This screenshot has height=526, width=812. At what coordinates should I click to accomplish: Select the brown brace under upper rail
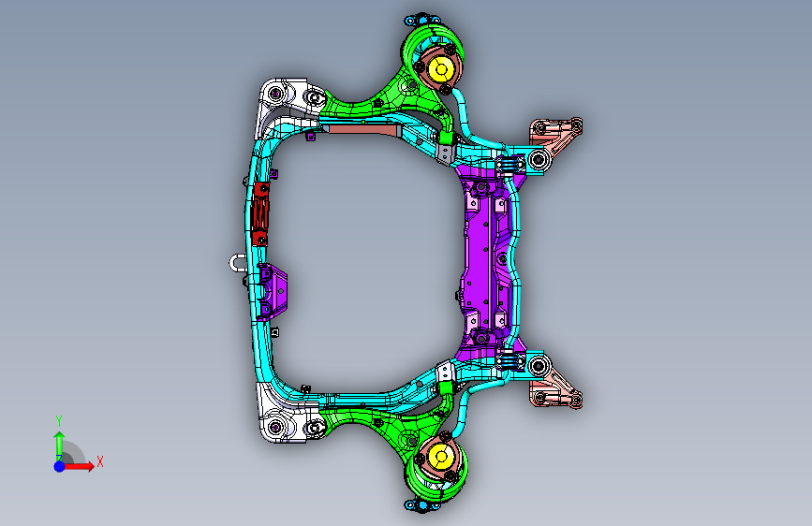coord(362,128)
